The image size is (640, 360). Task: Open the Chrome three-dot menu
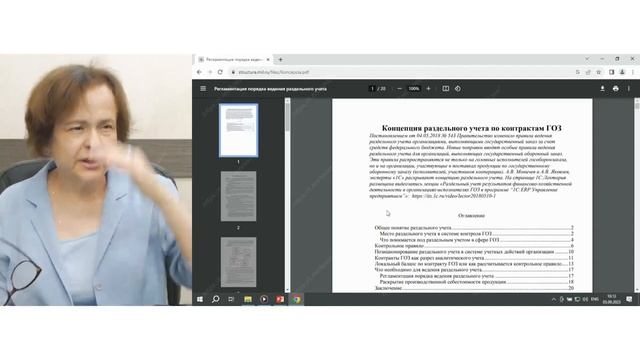coord(633,72)
